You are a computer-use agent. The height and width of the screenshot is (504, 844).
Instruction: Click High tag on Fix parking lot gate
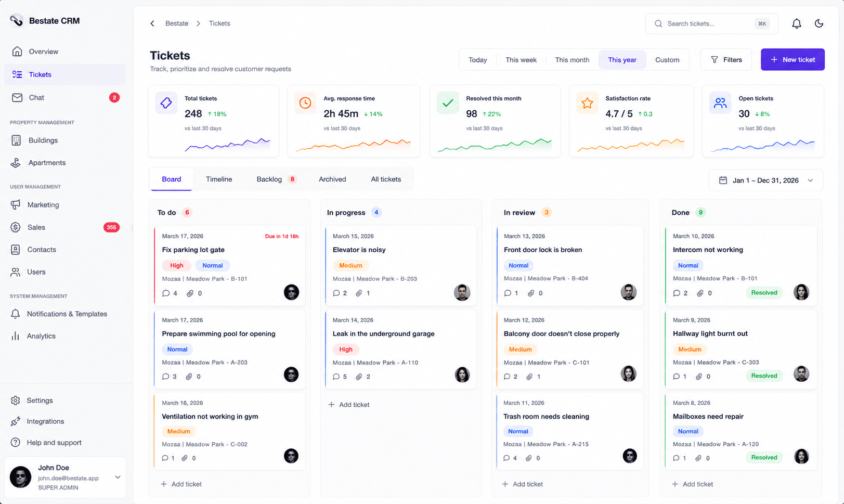tap(177, 265)
